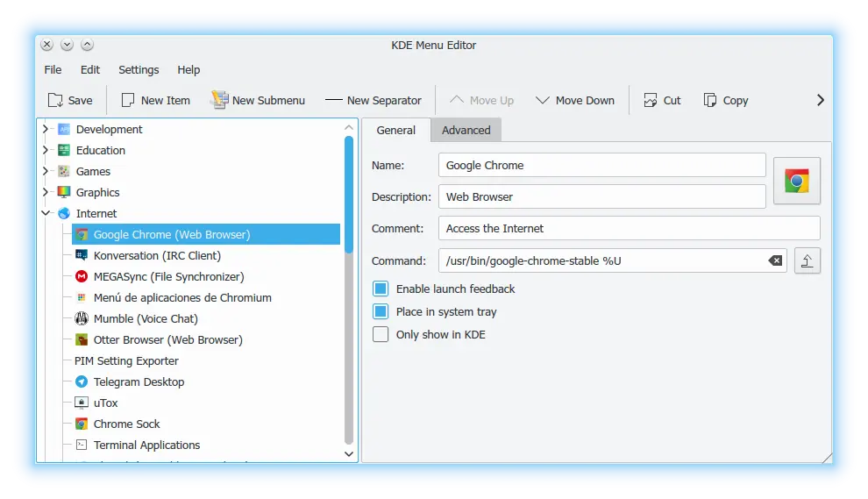Click the Move Up arrow icon

tap(457, 100)
